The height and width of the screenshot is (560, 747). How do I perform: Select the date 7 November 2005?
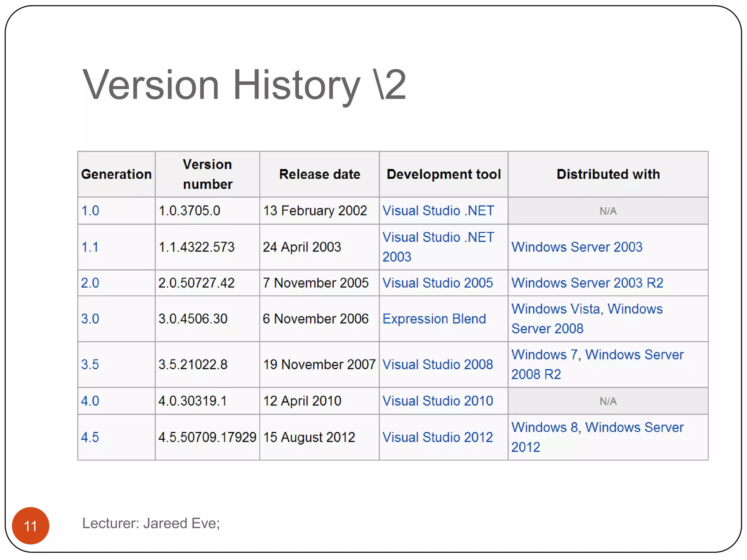(316, 283)
